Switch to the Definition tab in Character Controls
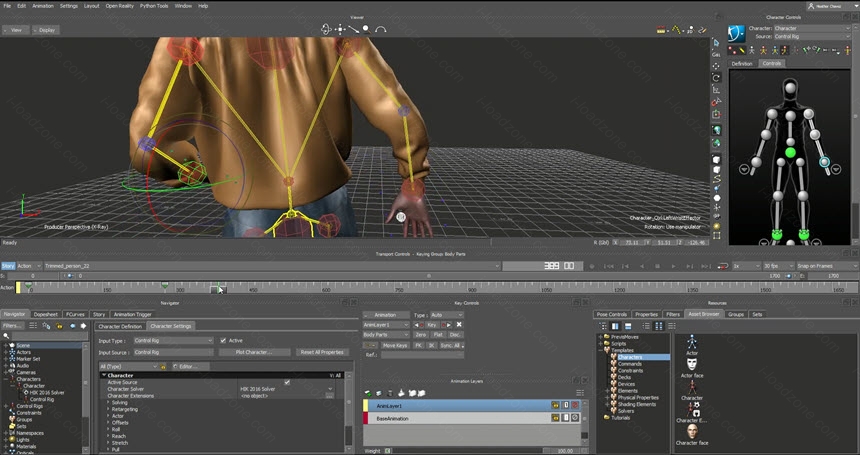This screenshot has height=455, width=860. (742, 64)
